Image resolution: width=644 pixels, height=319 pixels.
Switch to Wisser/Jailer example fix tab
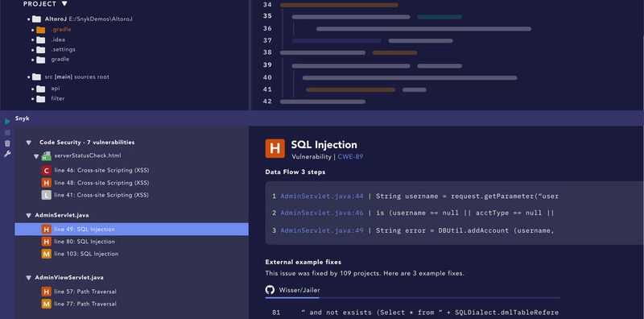293,290
